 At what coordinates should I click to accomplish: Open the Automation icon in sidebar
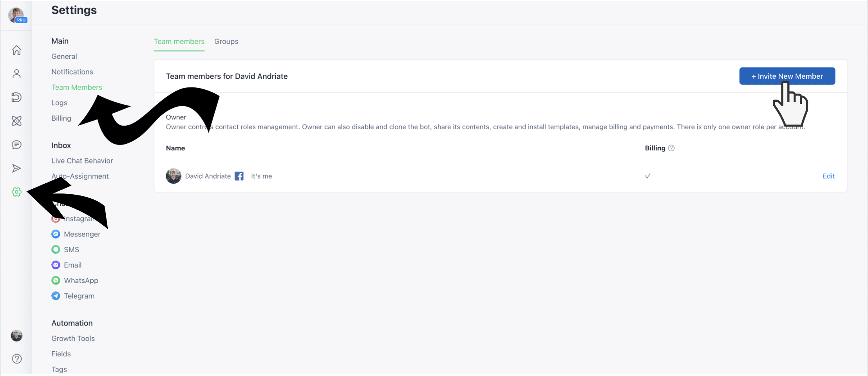click(x=16, y=97)
